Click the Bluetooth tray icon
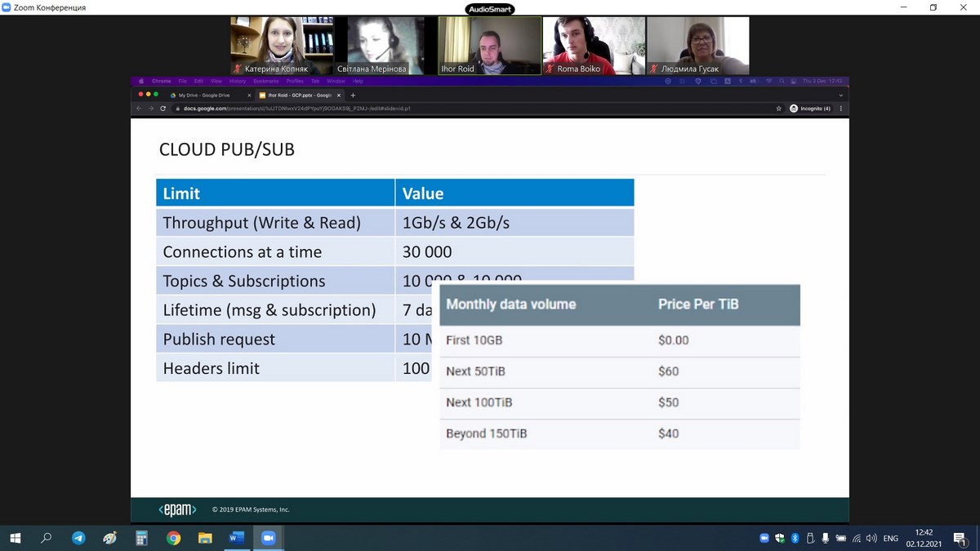The image size is (980, 551). pos(795,538)
